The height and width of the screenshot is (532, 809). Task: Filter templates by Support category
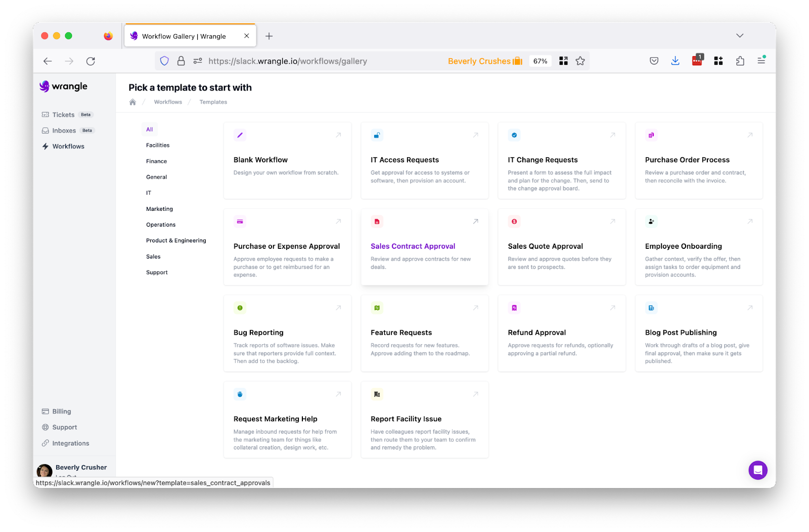[157, 273]
